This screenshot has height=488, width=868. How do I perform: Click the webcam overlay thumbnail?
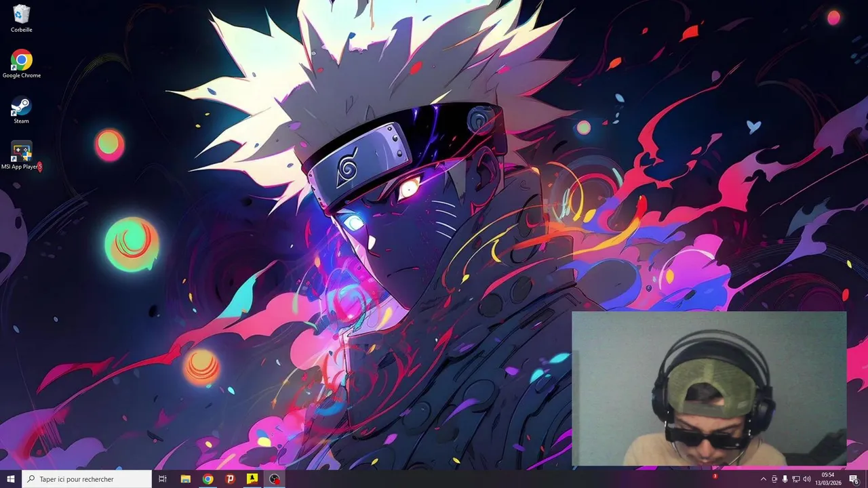[709, 389]
